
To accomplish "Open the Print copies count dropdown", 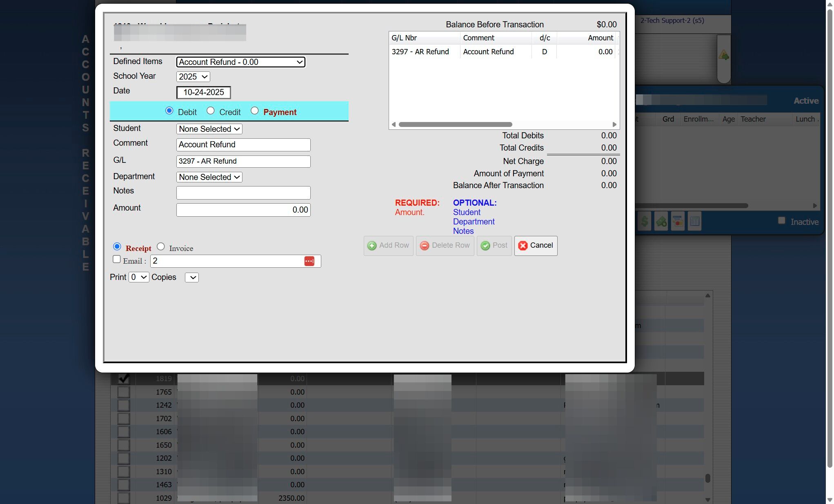I will 138,278.
